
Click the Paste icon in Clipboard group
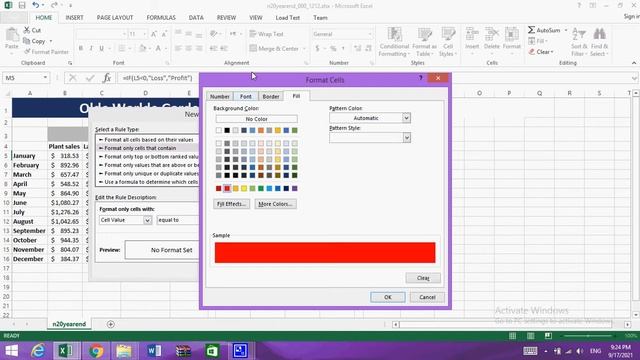[x=12, y=35]
